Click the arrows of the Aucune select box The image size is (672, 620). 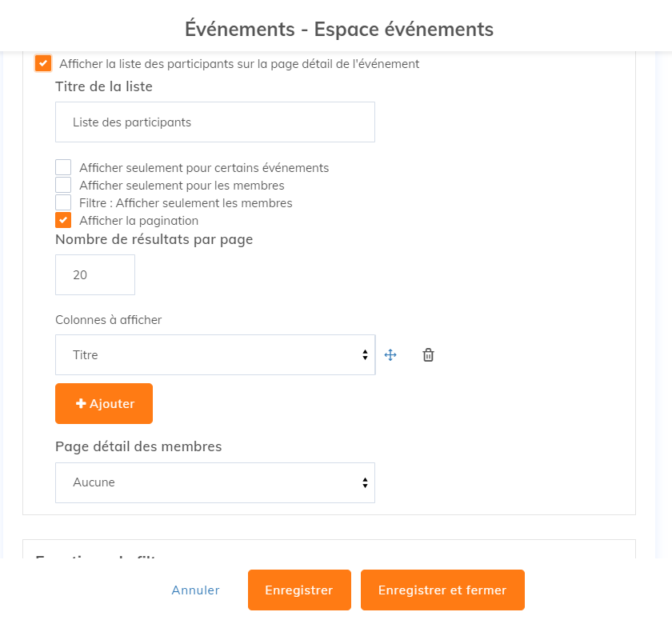tap(365, 483)
